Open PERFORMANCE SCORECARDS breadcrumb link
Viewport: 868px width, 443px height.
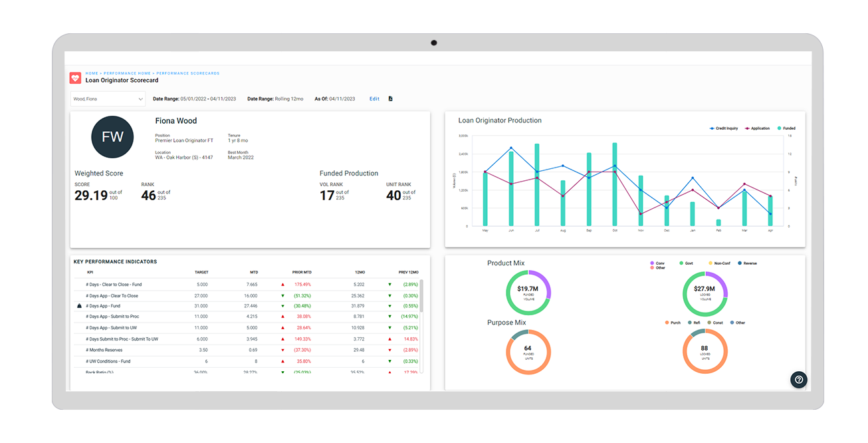pyautogui.click(x=187, y=73)
